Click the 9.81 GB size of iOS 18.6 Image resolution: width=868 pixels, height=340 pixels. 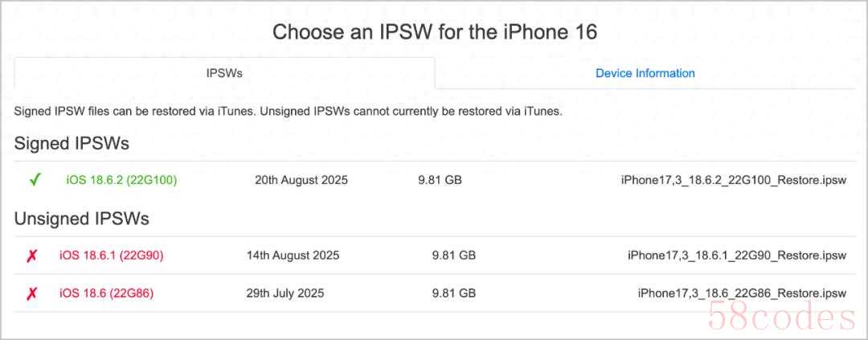click(454, 293)
